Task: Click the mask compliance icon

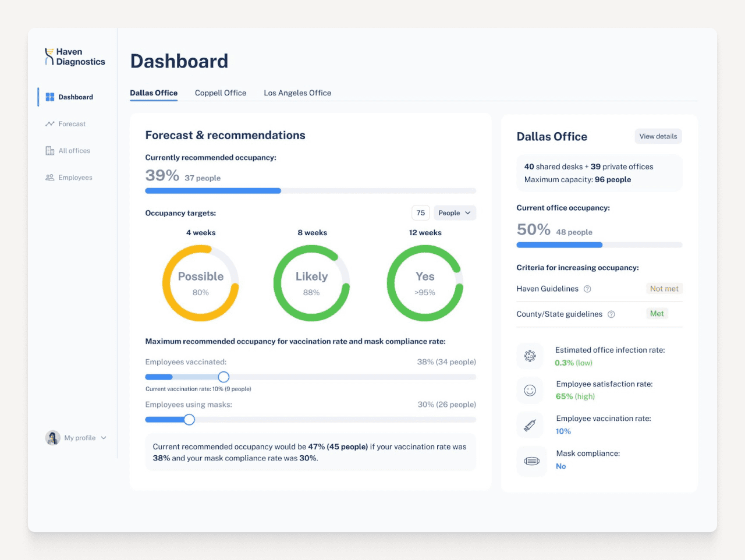Action: [x=530, y=461]
